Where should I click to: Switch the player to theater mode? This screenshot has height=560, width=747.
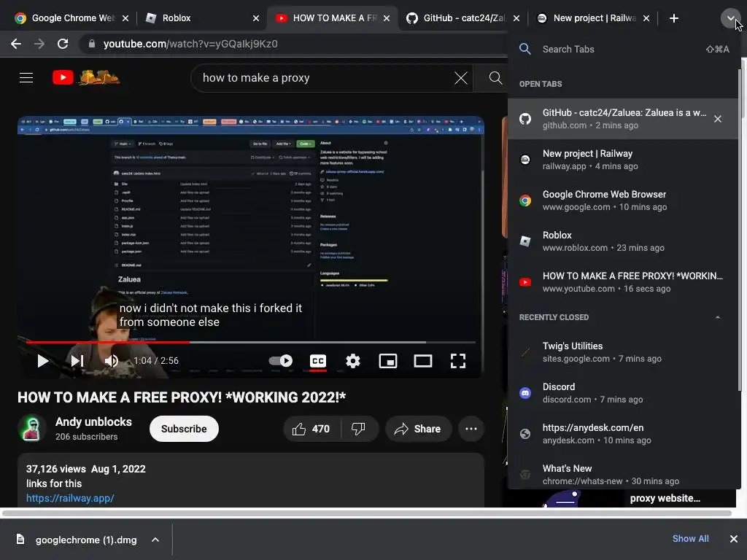tap(422, 361)
